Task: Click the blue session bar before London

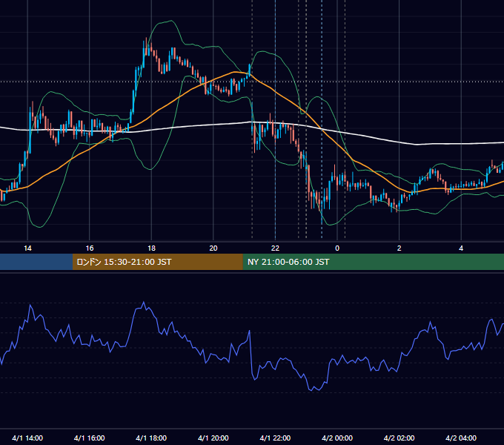Action: [x=36, y=262]
